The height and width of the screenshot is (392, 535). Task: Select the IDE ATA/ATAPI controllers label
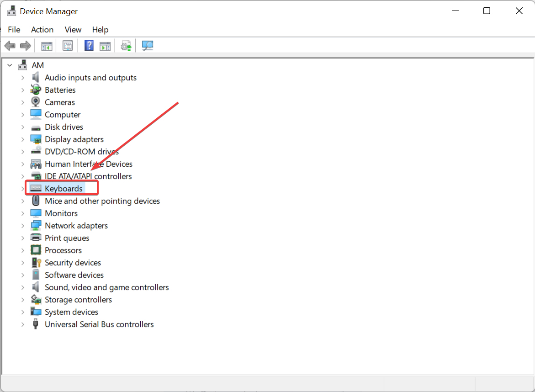click(88, 176)
